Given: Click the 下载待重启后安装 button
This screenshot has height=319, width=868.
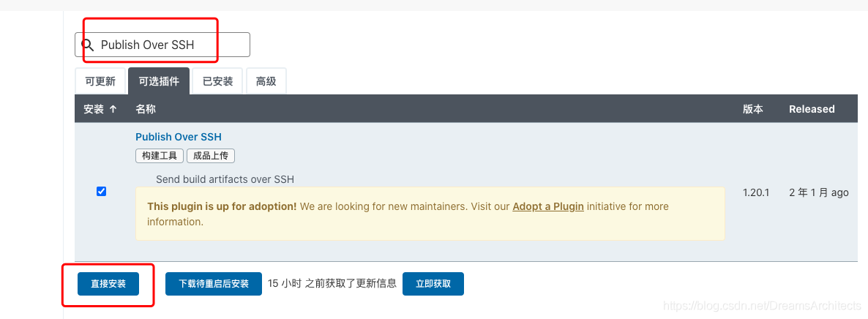Looking at the screenshot, I should (x=214, y=284).
